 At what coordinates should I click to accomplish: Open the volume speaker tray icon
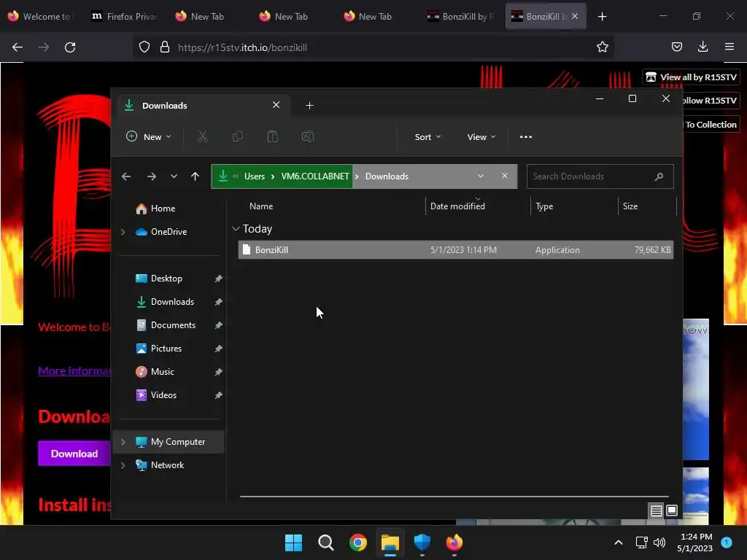[659, 542]
